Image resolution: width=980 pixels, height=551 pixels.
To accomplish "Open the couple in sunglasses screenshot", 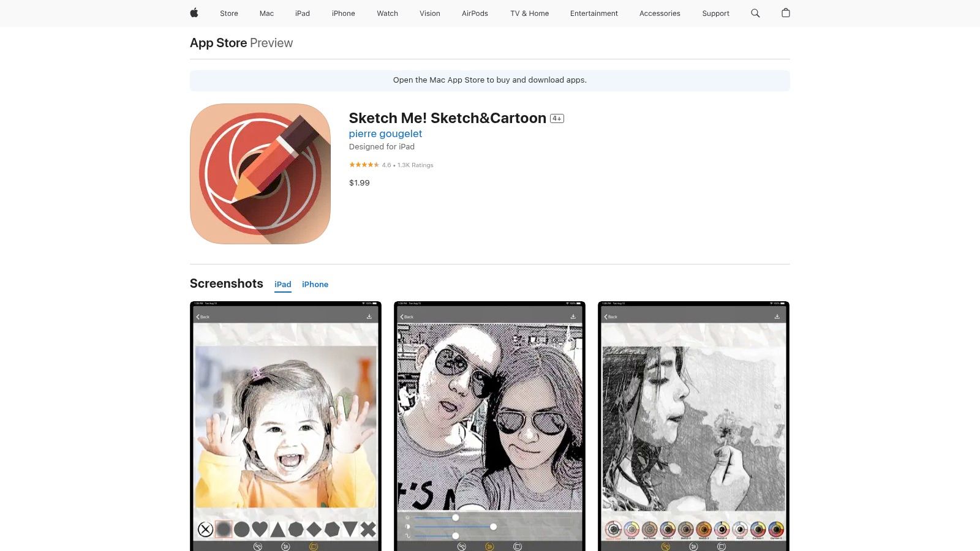I will pyautogui.click(x=489, y=426).
